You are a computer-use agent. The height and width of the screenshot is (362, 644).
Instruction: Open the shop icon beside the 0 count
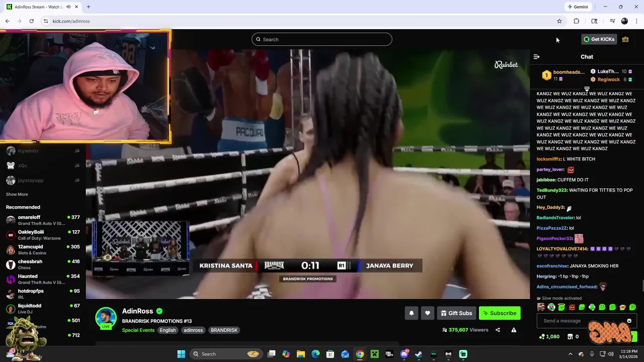(x=570, y=336)
